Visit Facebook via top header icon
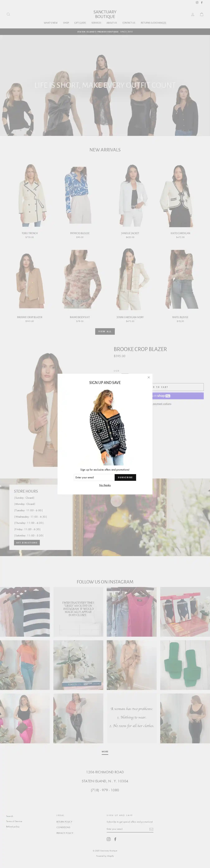This screenshot has width=210, height=868. (202, 3)
